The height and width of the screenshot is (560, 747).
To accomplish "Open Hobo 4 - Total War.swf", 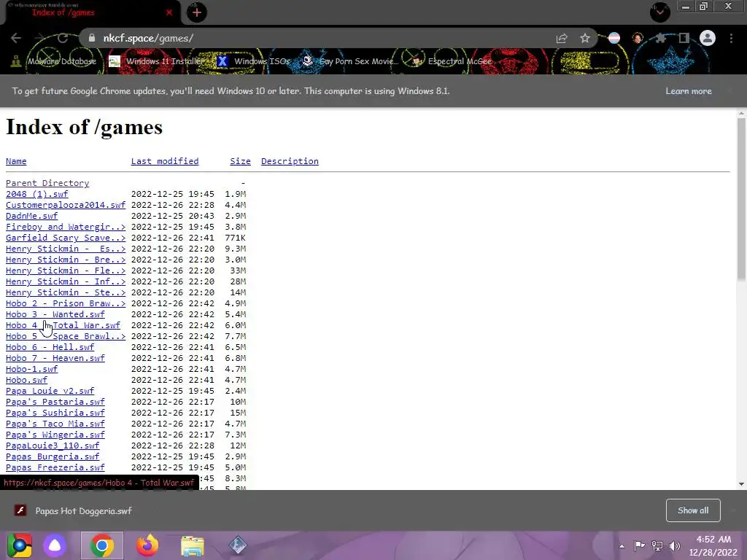I will tap(63, 326).
